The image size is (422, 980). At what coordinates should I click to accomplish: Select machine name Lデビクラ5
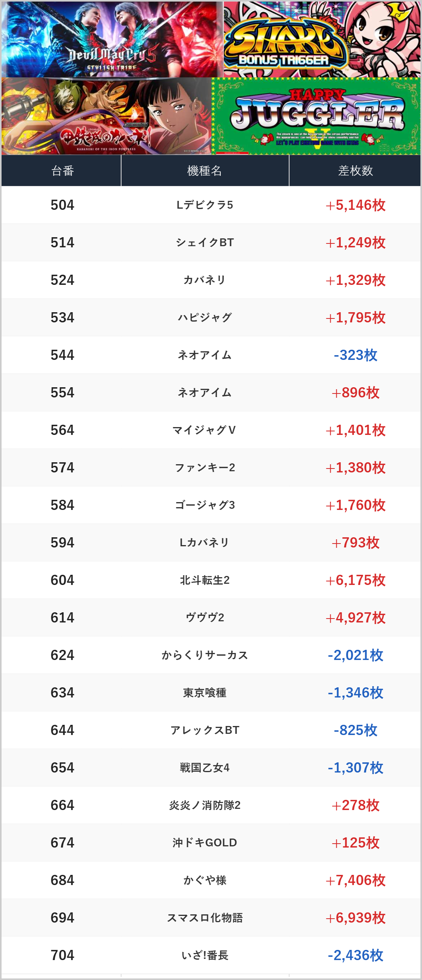205,205
